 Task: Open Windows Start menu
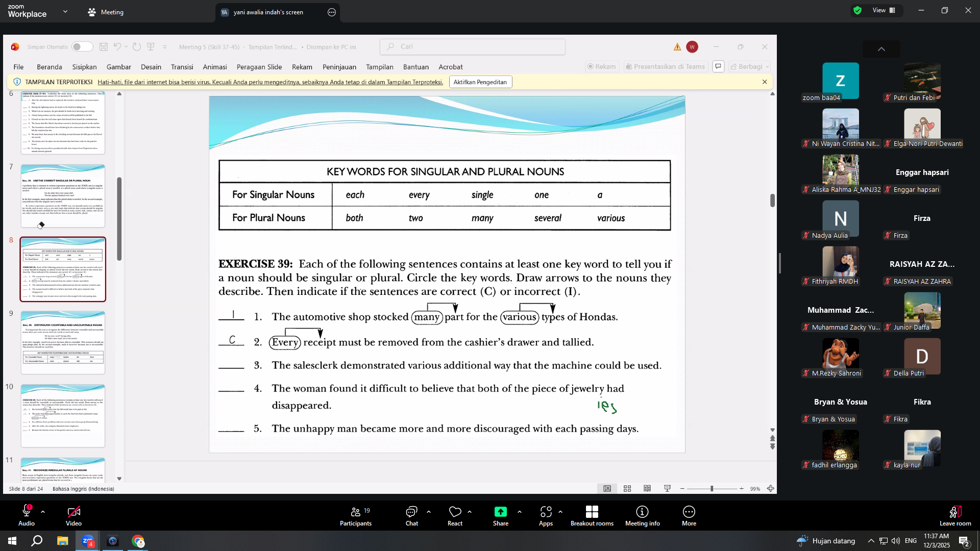pos(12,541)
